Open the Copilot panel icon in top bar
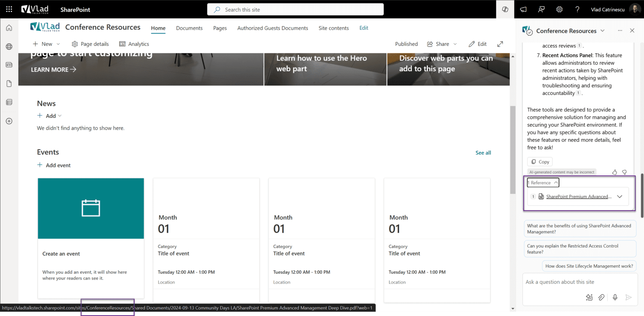Image resolution: width=644 pixels, height=316 pixels. 505,9
